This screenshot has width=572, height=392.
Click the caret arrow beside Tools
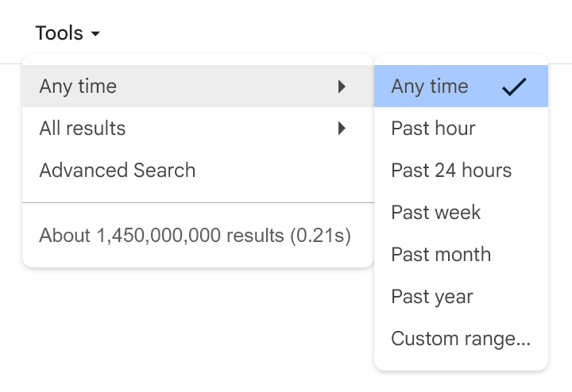click(x=95, y=34)
